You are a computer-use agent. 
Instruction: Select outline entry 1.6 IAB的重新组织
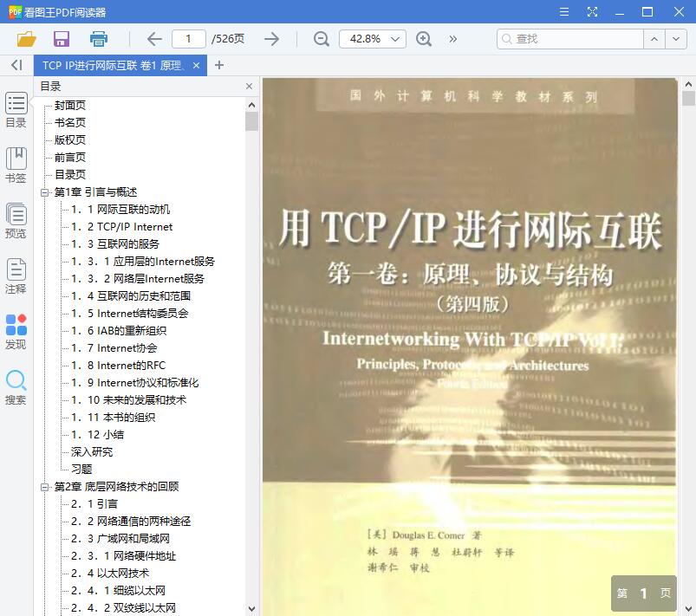(119, 331)
